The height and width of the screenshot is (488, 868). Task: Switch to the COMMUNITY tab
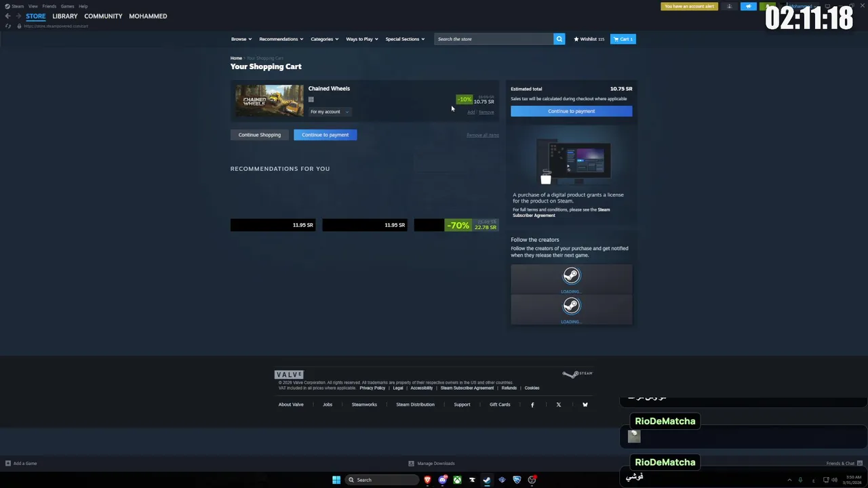(x=103, y=16)
